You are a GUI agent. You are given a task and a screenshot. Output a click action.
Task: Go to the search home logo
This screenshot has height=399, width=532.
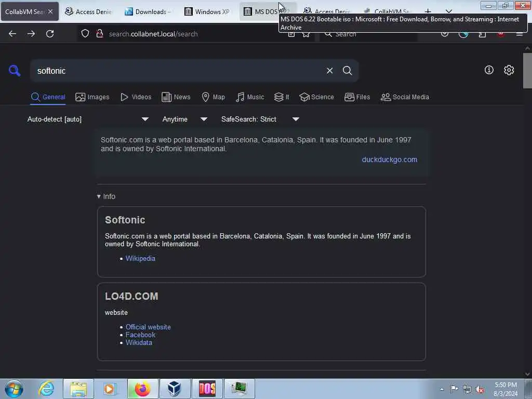[x=15, y=71]
